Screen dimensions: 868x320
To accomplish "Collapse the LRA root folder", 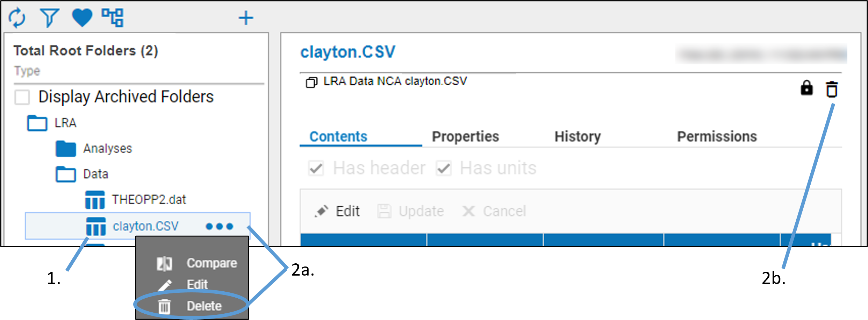I will [x=37, y=123].
